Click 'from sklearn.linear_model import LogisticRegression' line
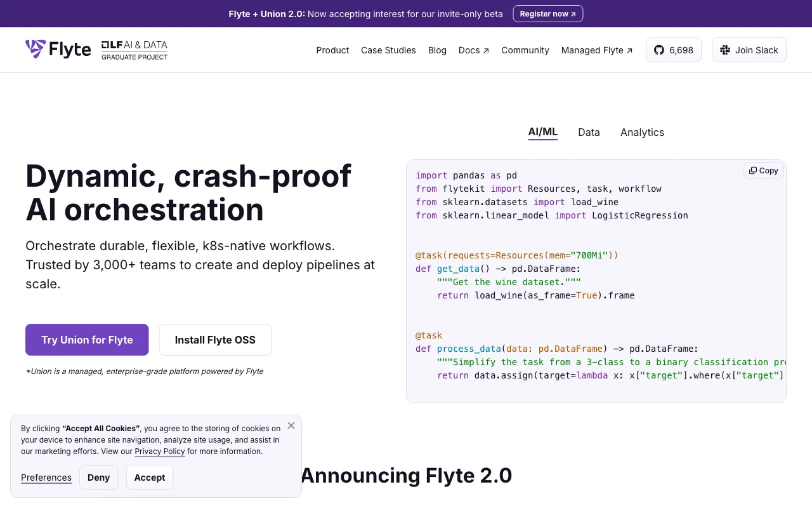This screenshot has height=508, width=812. (x=552, y=215)
